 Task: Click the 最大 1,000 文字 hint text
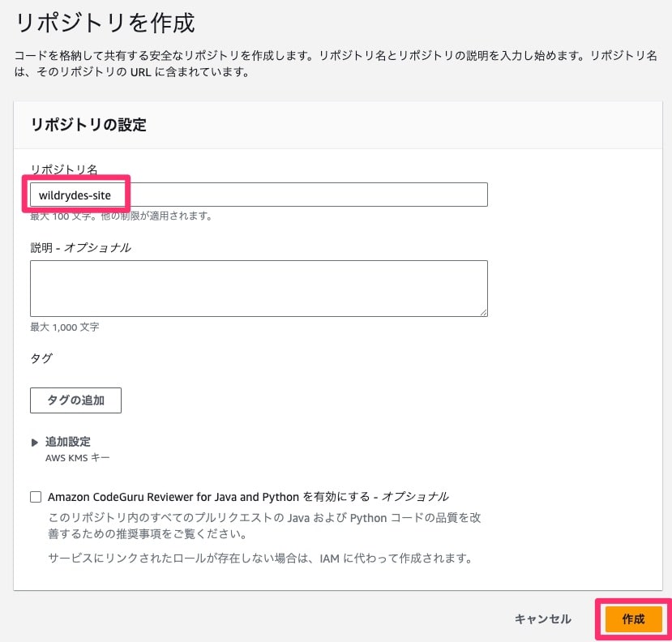(65, 327)
